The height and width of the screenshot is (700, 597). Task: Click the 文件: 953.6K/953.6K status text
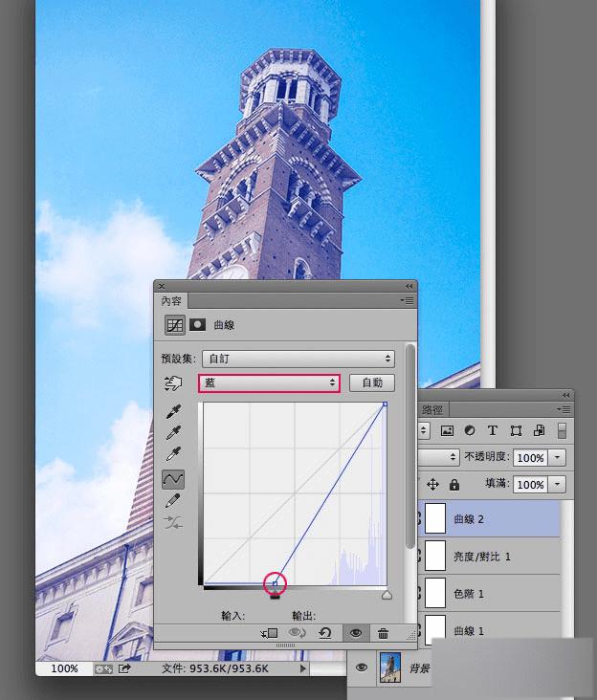click(214, 668)
